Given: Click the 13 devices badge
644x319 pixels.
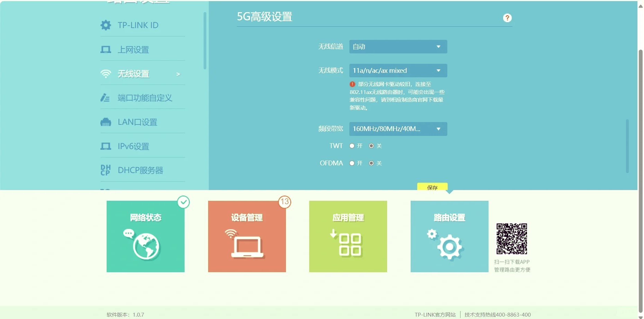Looking at the screenshot, I should (285, 202).
